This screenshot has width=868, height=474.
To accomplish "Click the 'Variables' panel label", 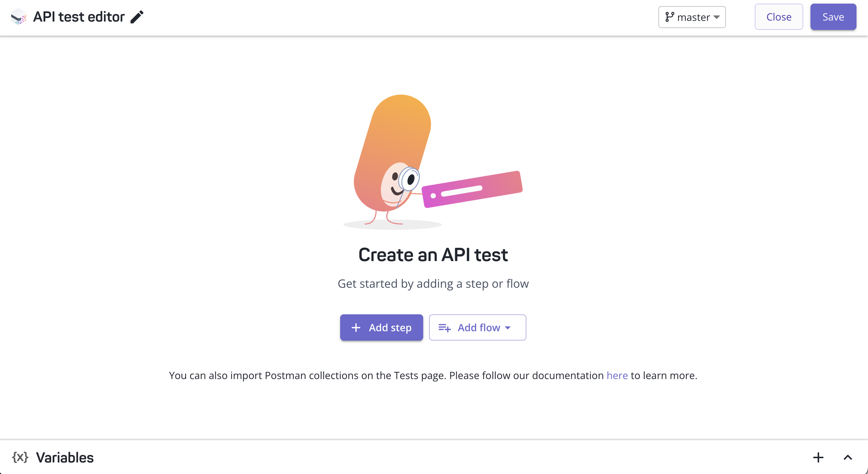I will (65, 457).
